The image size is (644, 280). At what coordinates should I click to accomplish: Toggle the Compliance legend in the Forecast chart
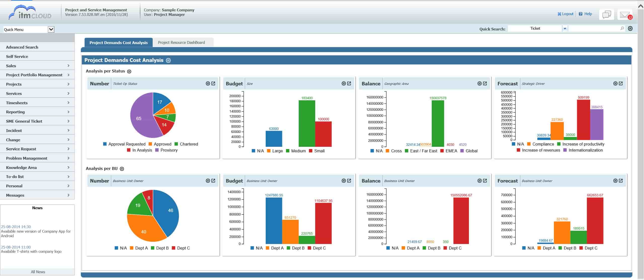point(542,144)
